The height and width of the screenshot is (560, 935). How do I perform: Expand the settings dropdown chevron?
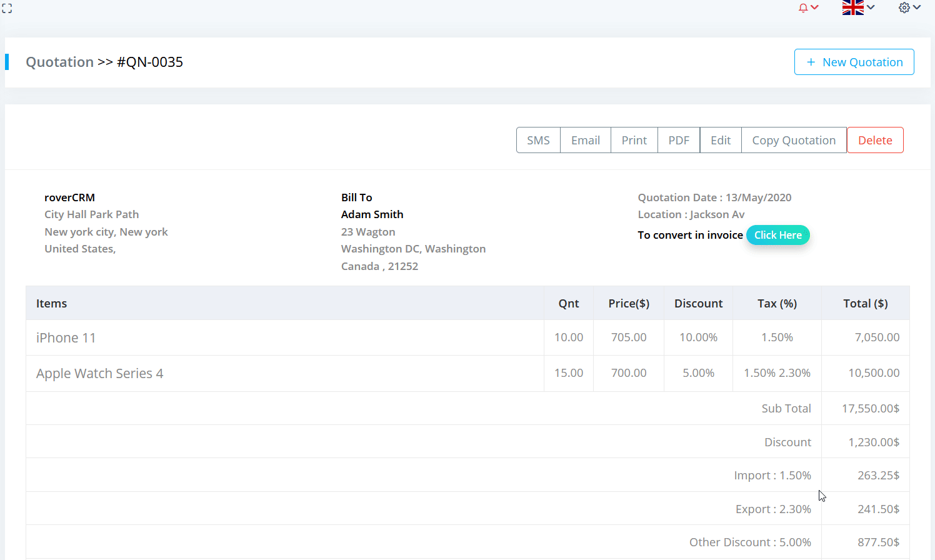917,7
